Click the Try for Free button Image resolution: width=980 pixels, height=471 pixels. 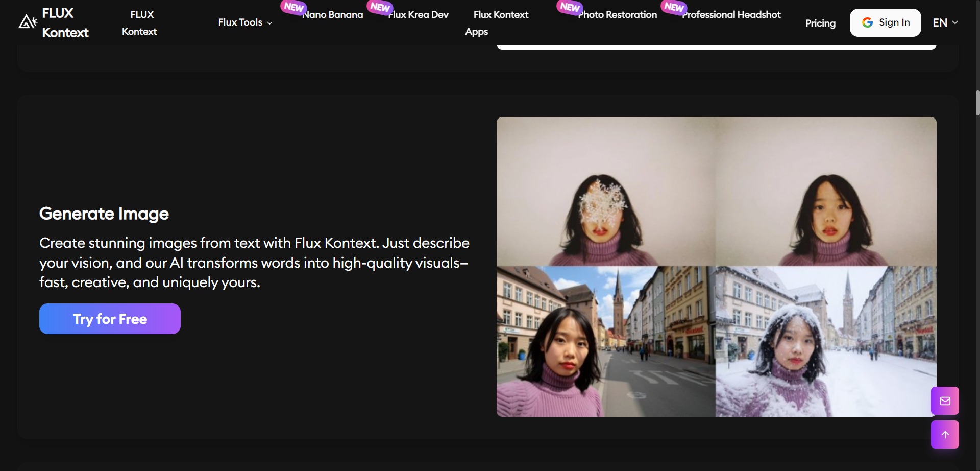point(110,319)
